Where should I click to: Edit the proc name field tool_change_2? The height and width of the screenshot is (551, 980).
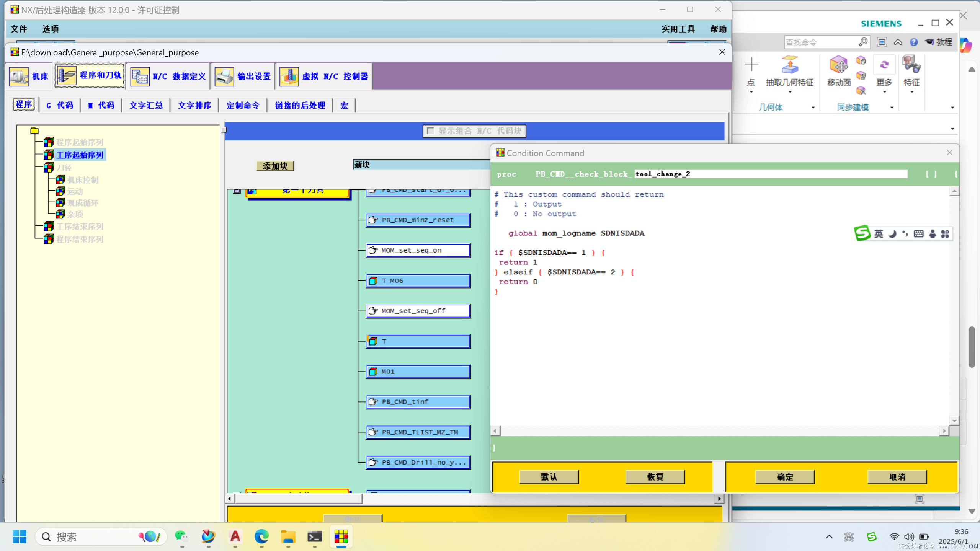771,174
